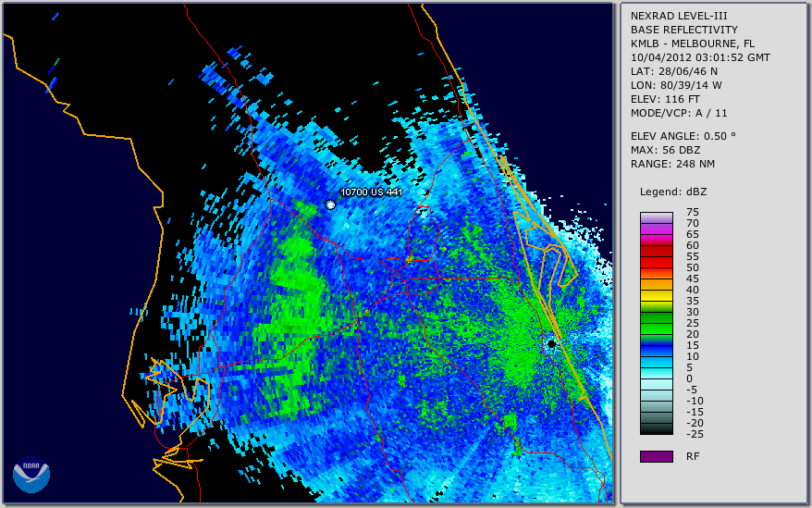Click the purple RF legend swatch
The width and height of the screenshot is (812, 508).
[x=656, y=456]
